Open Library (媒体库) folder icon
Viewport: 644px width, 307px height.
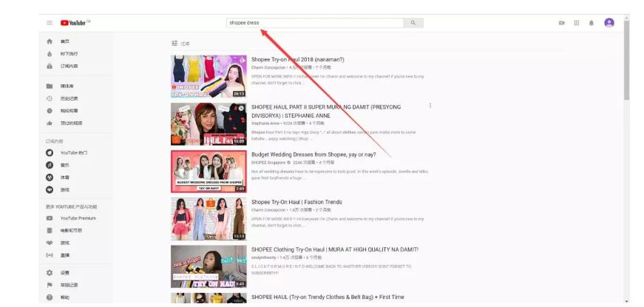point(50,87)
